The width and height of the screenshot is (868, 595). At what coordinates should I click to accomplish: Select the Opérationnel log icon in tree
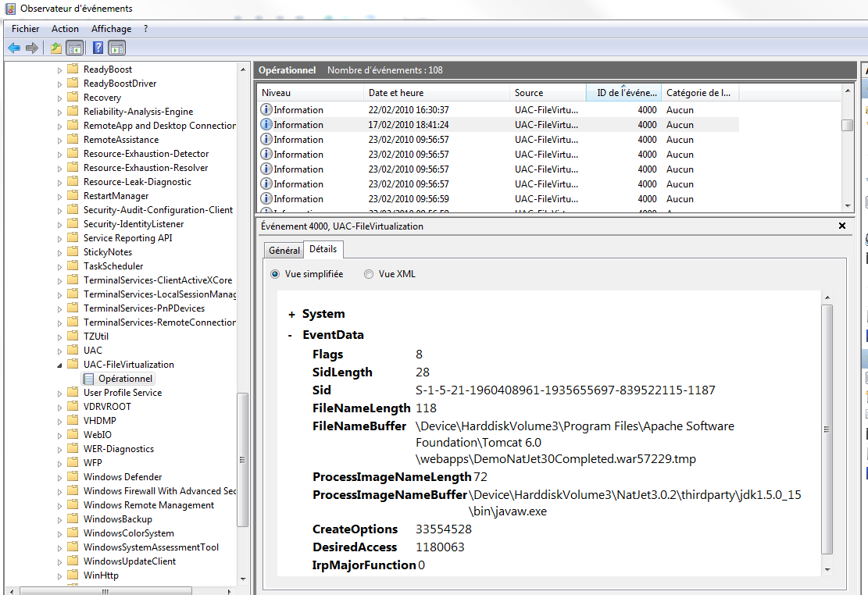[88, 379]
